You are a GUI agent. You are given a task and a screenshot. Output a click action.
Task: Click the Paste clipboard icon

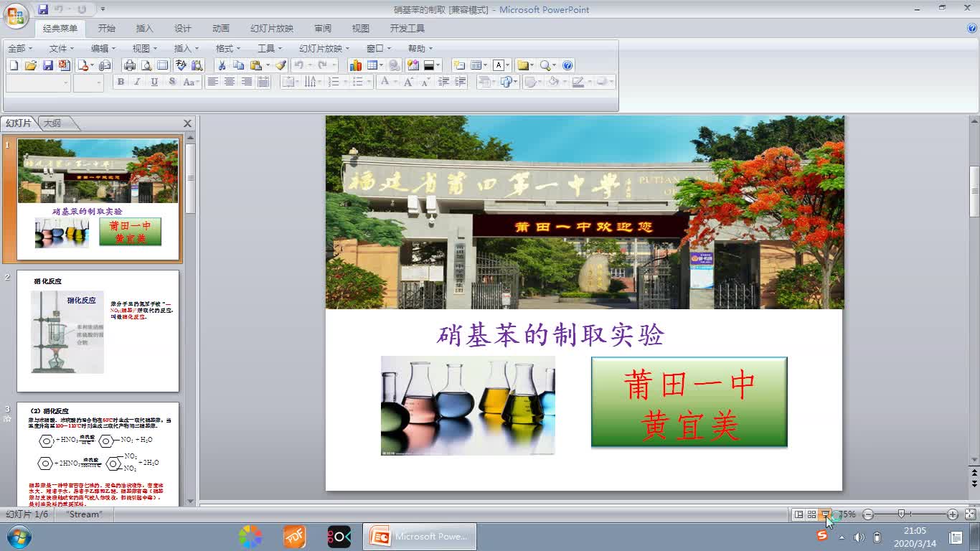[x=255, y=65]
